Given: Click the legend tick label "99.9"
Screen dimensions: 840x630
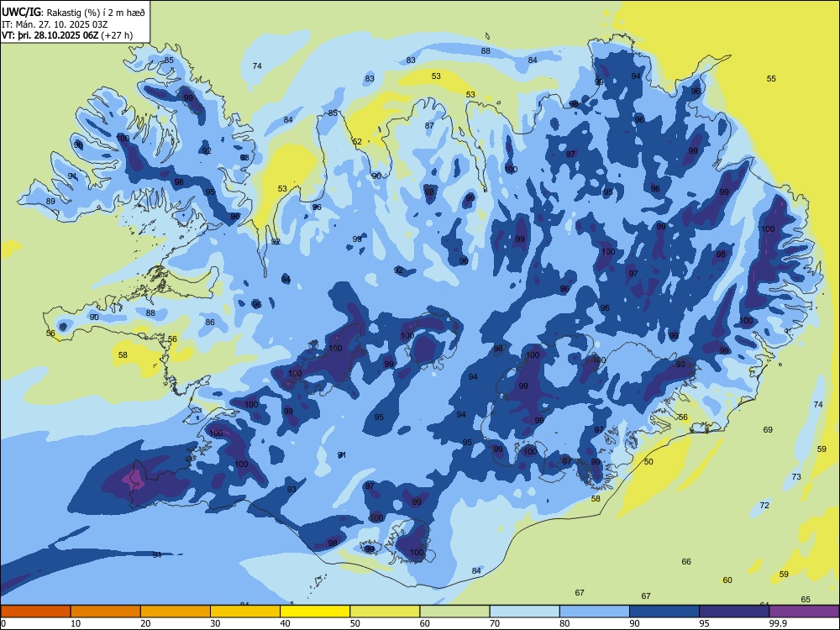Looking at the screenshot, I should (x=778, y=623).
